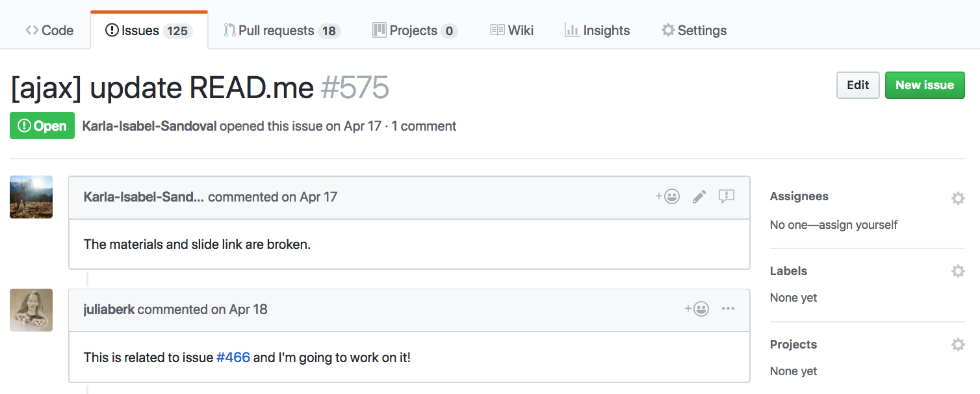This screenshot has width=980, height=394.
Task: View the Insights tab
Action: point(597,31)
